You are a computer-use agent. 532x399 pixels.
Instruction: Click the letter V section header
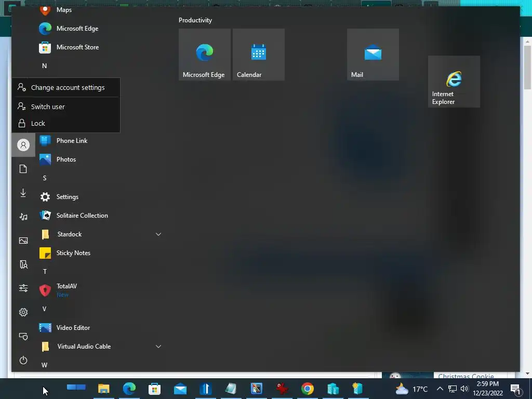[x=45, y=309]
